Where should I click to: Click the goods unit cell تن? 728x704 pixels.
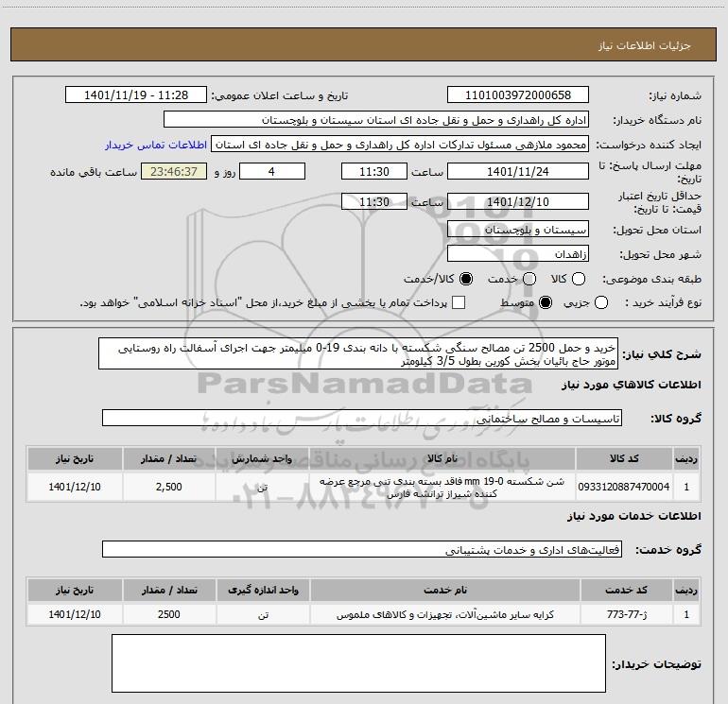[262, 488]
